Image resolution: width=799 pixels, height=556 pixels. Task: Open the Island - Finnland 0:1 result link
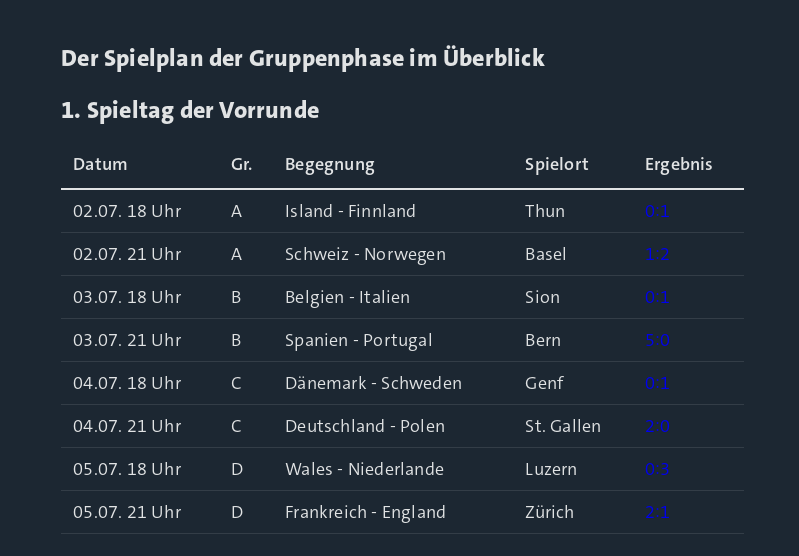tap(657, 211)
